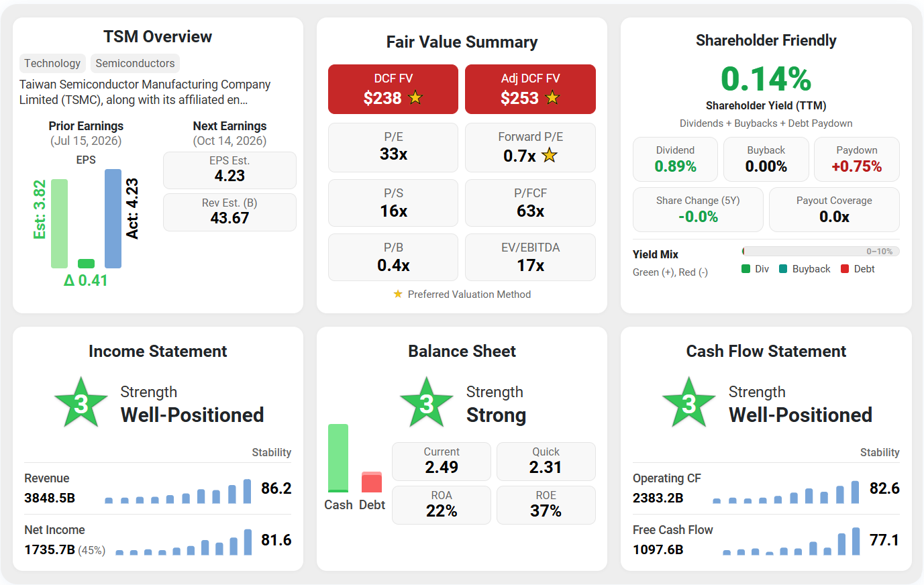Click the red Debt legend swatch
Image resolution: width=924 pixels, height=585 pixels.
click(x=845, y=269)
